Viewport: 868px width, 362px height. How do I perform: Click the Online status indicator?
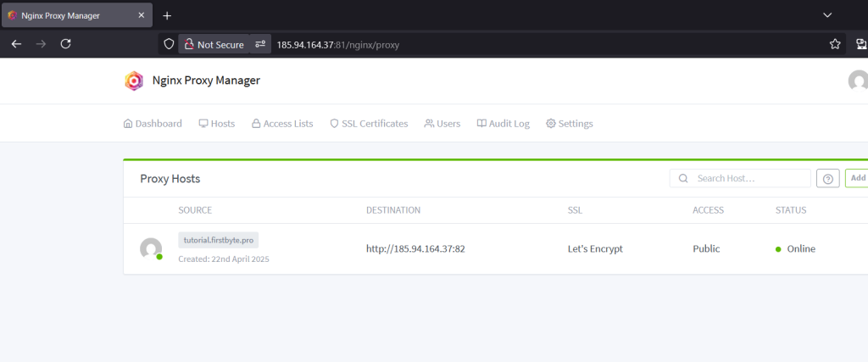pyautogui.click(x=795, y=249)
